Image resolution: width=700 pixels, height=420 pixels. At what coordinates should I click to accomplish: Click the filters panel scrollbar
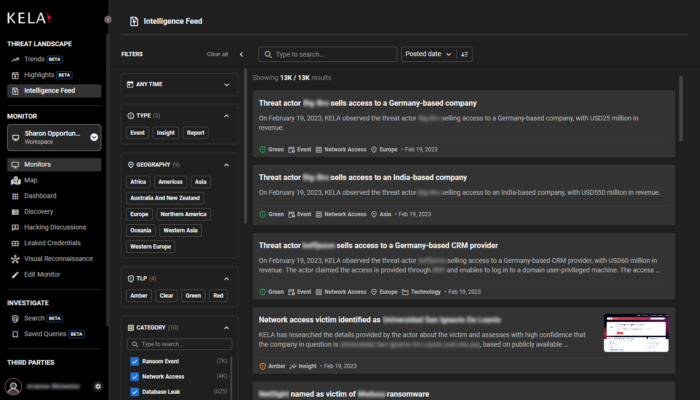pos(245,146)
